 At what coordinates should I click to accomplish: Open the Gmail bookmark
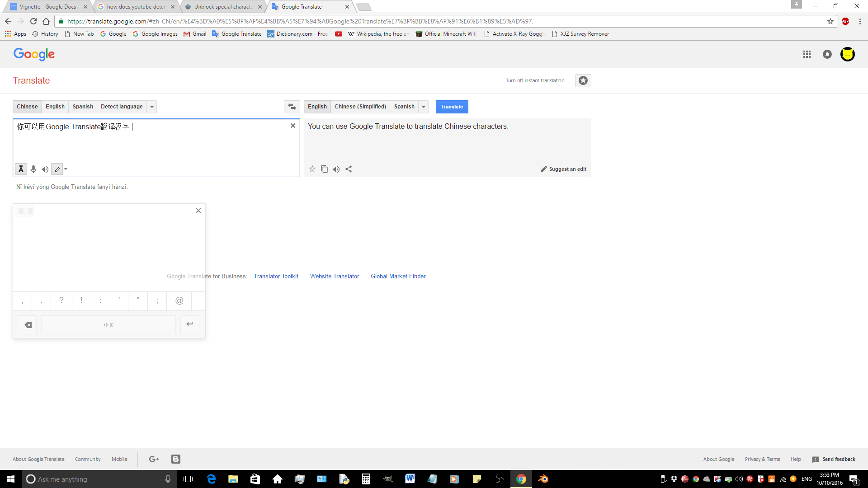click(195, 34)
